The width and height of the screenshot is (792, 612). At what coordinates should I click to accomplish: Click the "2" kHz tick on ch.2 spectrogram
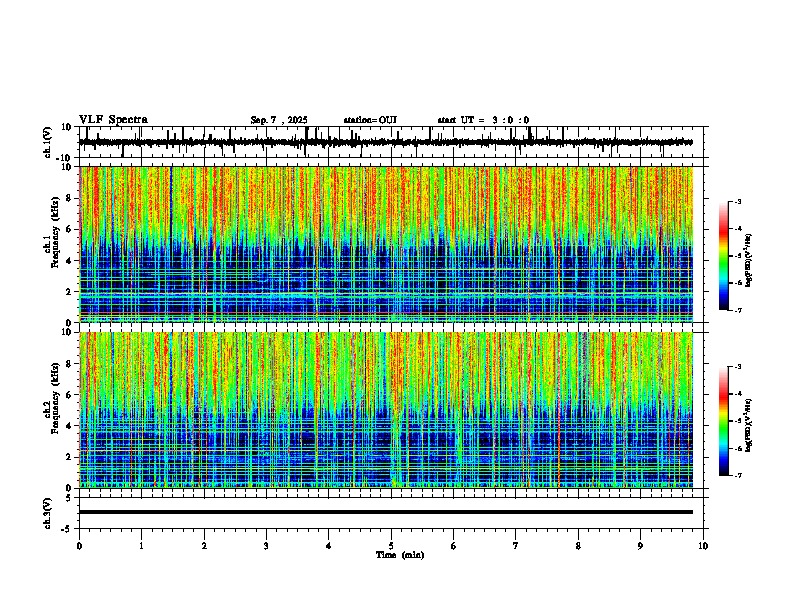(69, 457)
